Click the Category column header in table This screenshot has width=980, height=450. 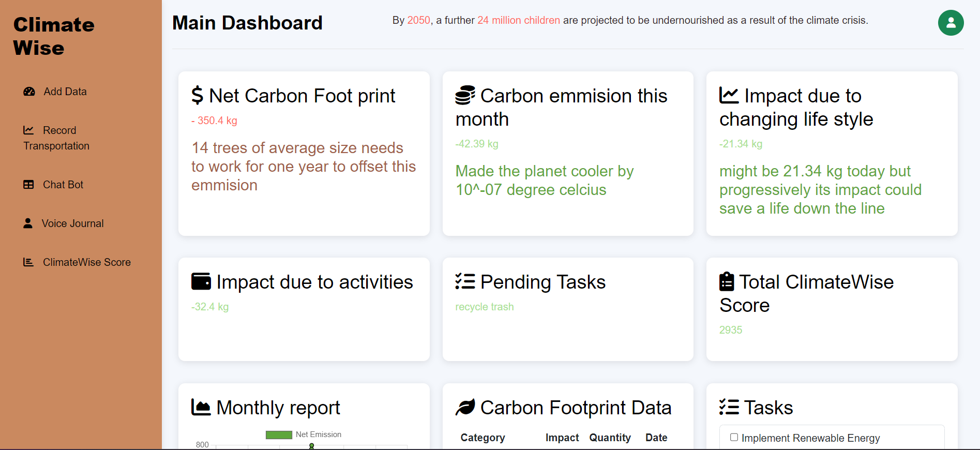point(483,438)
